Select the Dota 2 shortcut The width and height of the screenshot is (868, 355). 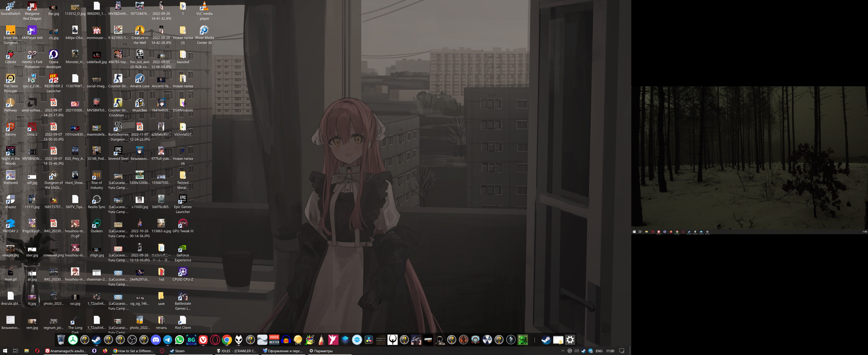click(32, 129)
